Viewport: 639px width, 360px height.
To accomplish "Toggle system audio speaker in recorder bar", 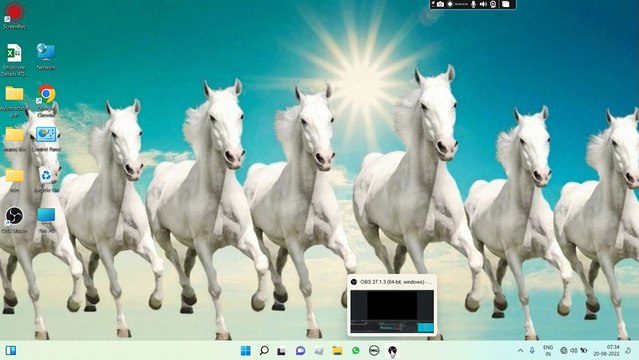I will 483,4.
